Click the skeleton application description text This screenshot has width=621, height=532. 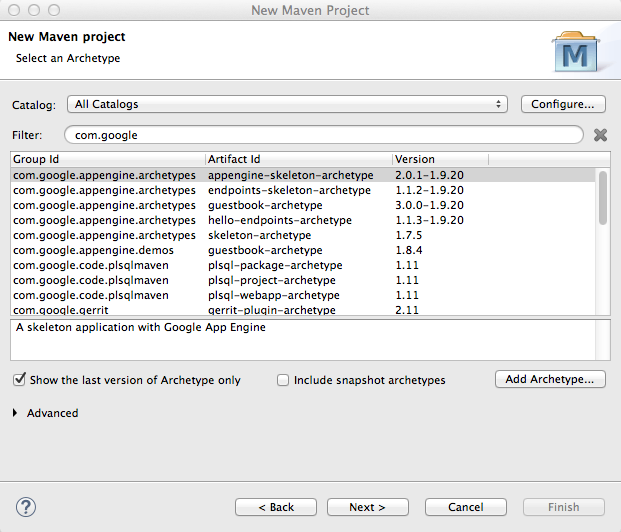pyautogui.click(x=141, y=327)
